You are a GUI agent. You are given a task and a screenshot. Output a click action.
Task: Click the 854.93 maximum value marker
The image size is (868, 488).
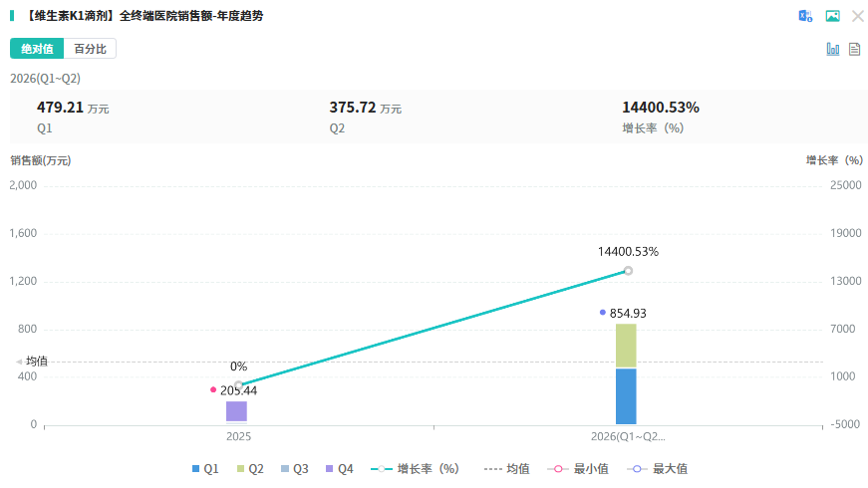[x=603, y=313]
